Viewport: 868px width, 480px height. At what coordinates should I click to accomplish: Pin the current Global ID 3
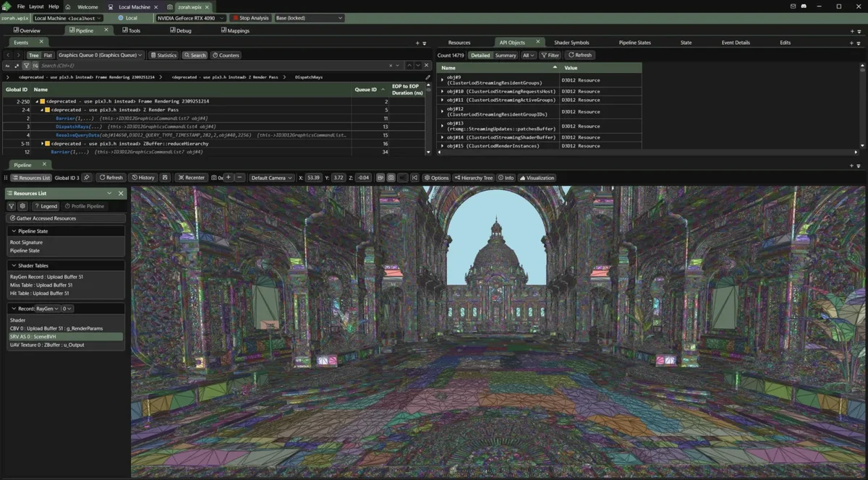click(x=87, y=178)
